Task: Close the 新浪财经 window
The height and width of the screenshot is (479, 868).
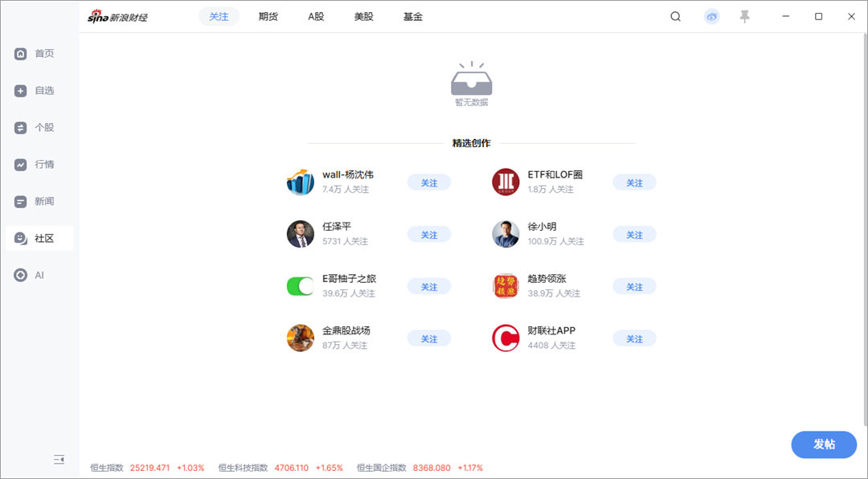Action: point(851,17)
